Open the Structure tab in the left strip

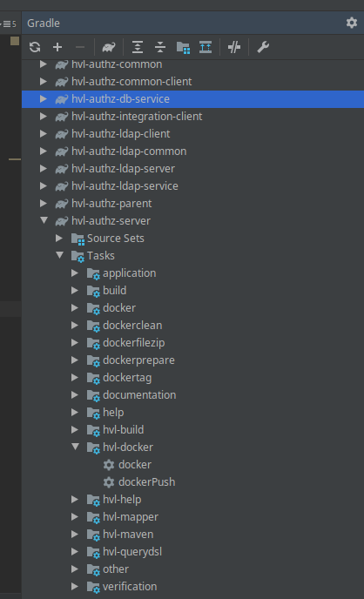tap(10, 24)
